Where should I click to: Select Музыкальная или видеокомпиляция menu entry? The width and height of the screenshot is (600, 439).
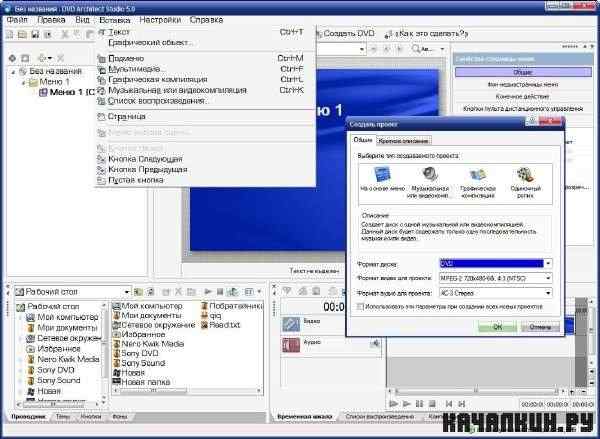(206, 90)
